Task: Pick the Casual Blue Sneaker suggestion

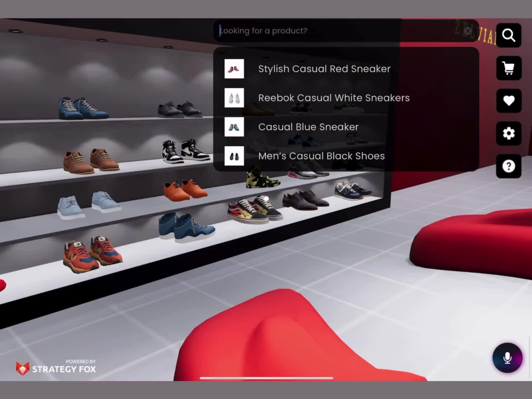Action: pos(308,127)
